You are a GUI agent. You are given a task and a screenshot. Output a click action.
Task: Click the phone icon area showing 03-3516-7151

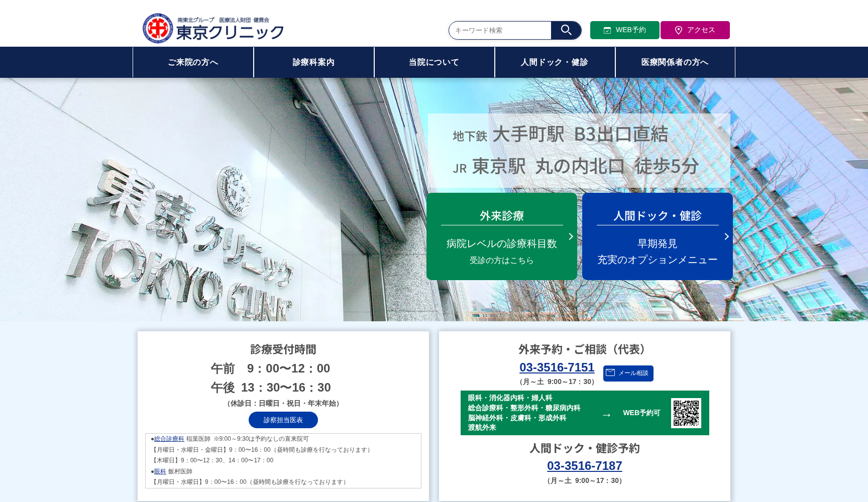(x=557, y=367)
